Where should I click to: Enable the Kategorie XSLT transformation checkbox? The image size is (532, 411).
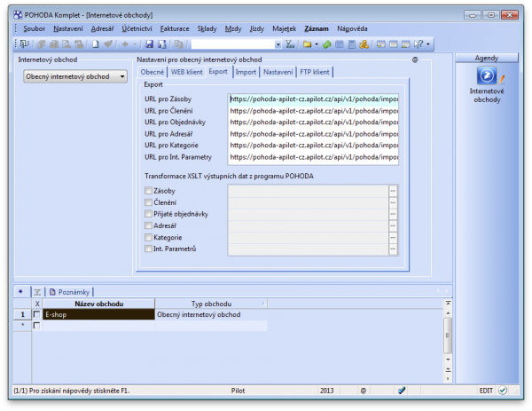click(x=148, y=237)
